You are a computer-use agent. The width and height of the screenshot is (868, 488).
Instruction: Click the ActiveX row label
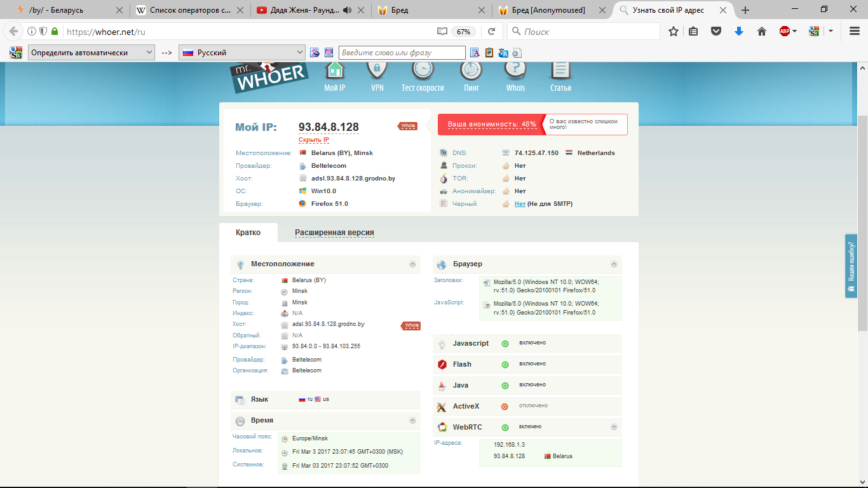466,406
